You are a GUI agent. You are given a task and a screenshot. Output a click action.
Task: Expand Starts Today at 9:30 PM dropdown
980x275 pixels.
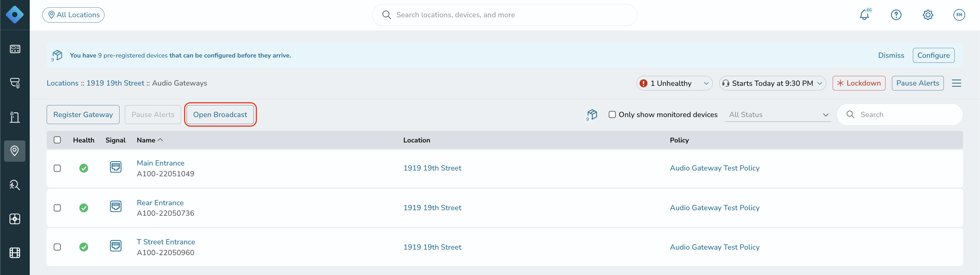coord(772,83)
